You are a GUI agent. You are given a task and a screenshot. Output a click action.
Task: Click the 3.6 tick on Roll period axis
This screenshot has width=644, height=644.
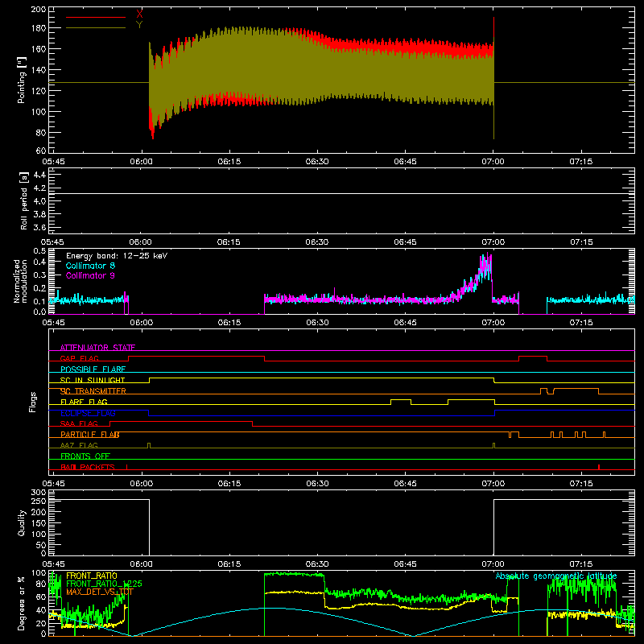39,227
